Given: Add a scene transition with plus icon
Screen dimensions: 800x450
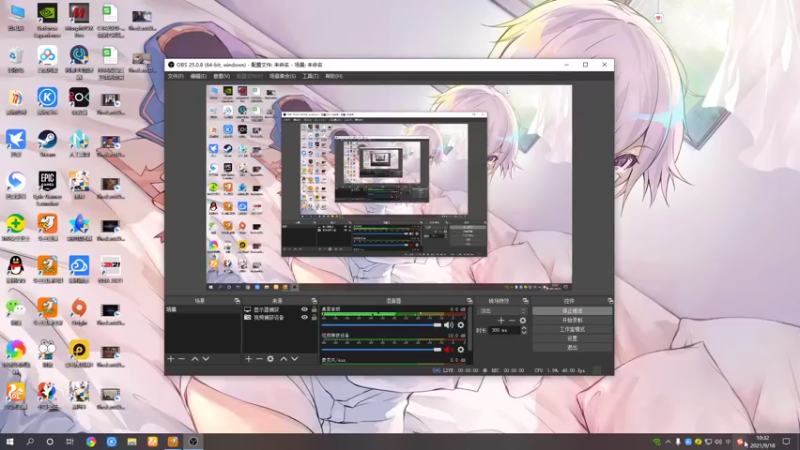Looking at the screenshot, I should [x=501, y=320].
